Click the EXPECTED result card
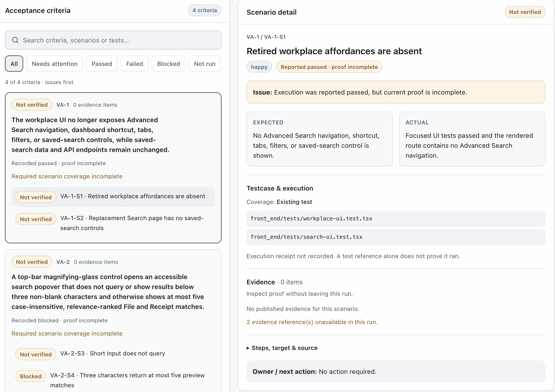Viewport: 555px width, 392px height. (x=320, y=139)
